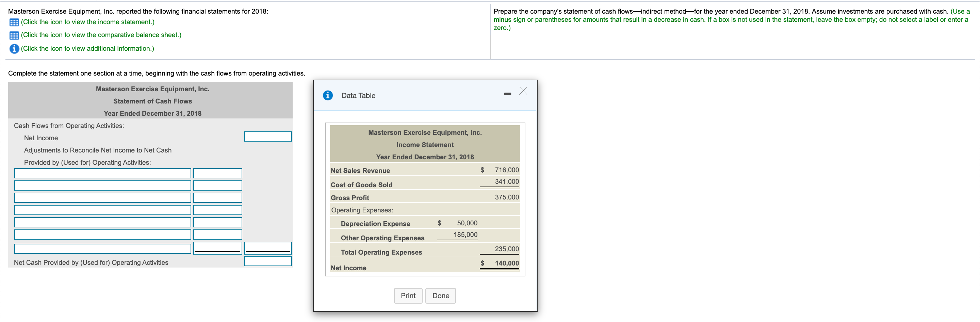Viewport: 980px width, 322px height.
Task: Open the first adjustment label box
Action: 103,173
